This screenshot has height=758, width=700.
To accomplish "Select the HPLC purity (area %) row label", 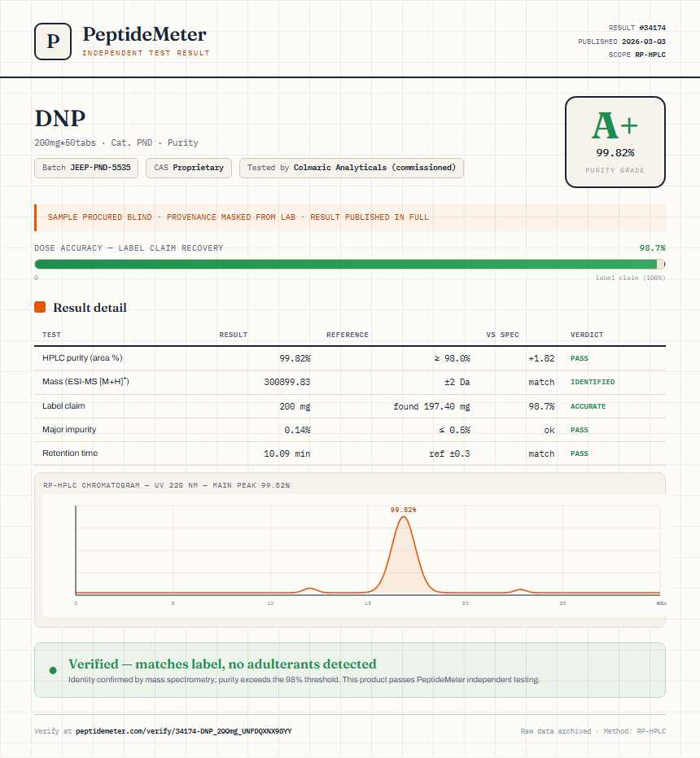I will (x=82, y=357).
